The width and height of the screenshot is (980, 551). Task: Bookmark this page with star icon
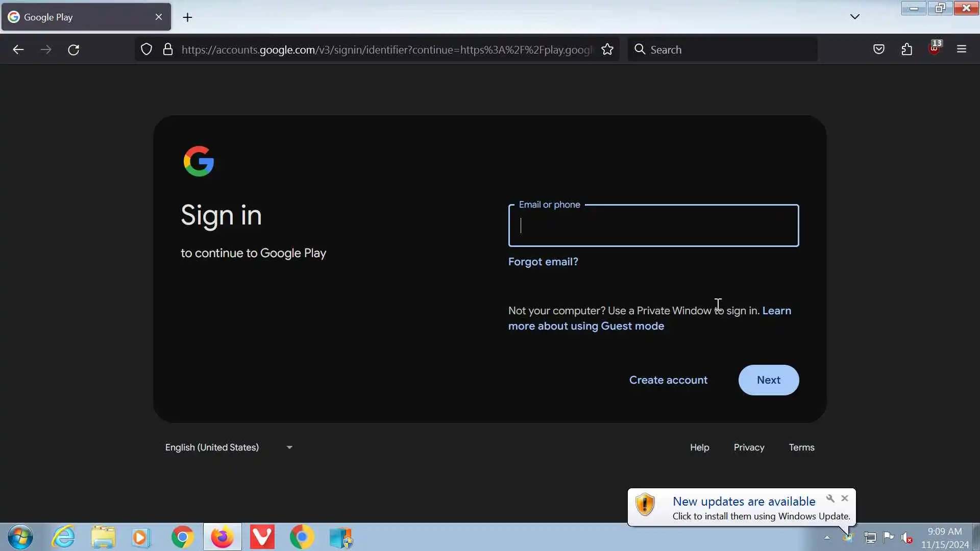point(607,49)
